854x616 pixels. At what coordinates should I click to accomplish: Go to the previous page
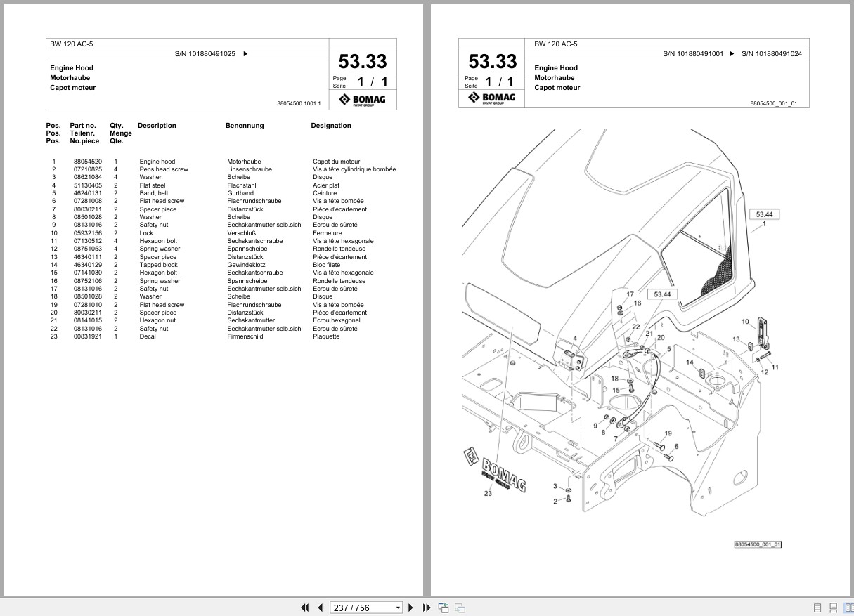coord(320,608)
